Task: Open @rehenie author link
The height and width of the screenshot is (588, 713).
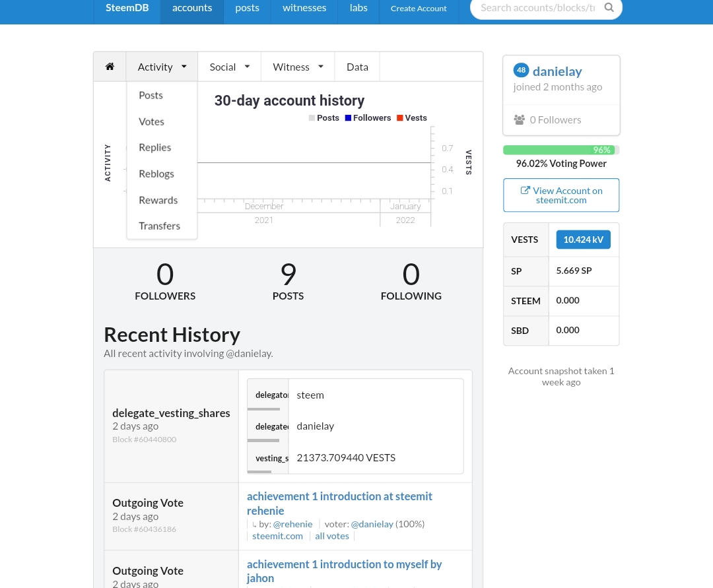Action: click(x=293, y=524)
